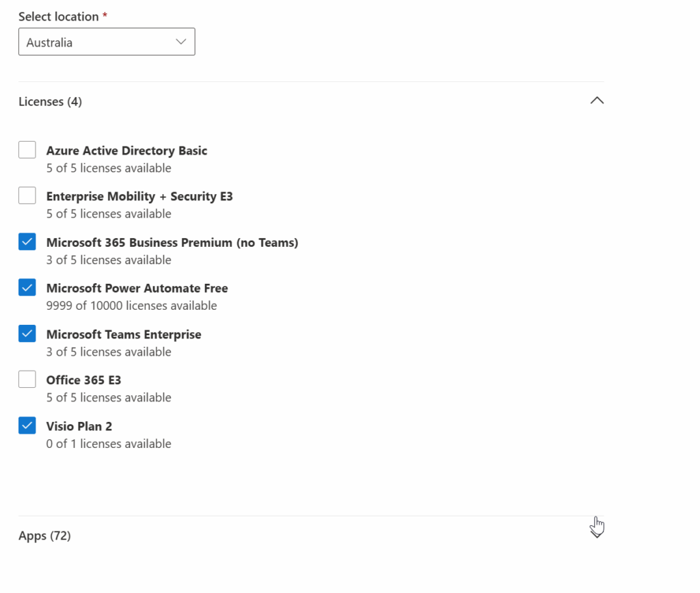
Task: Enable Enterprise Mobility + Security E3 license
Action: [x=27, y=196]
